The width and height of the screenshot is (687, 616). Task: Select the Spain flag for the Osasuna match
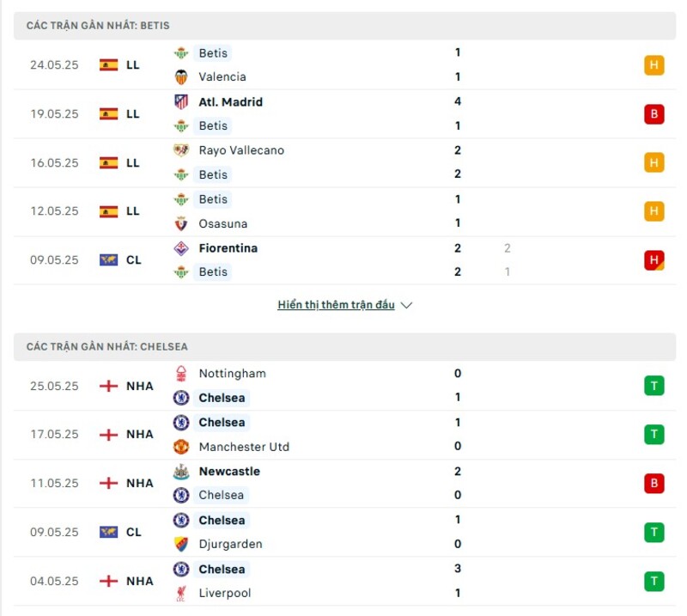pos(108,210)
